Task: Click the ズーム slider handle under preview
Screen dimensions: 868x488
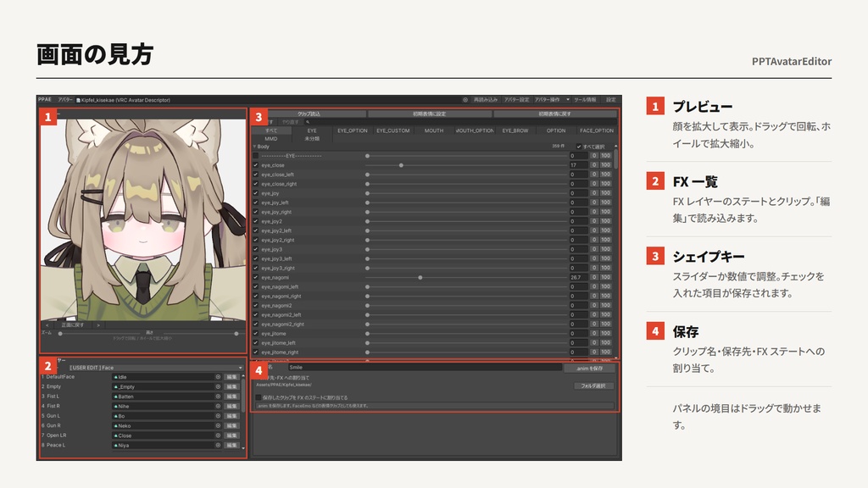Action: (60, 334)
